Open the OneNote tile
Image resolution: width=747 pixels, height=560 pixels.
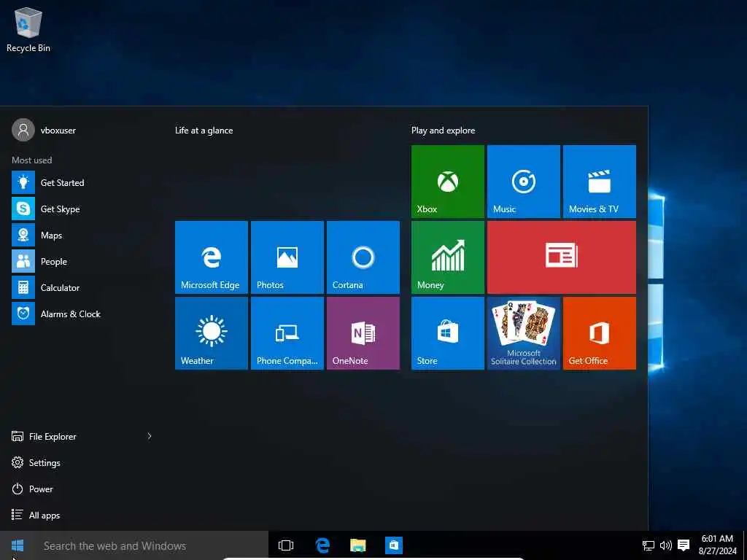[x=363, y=332]
